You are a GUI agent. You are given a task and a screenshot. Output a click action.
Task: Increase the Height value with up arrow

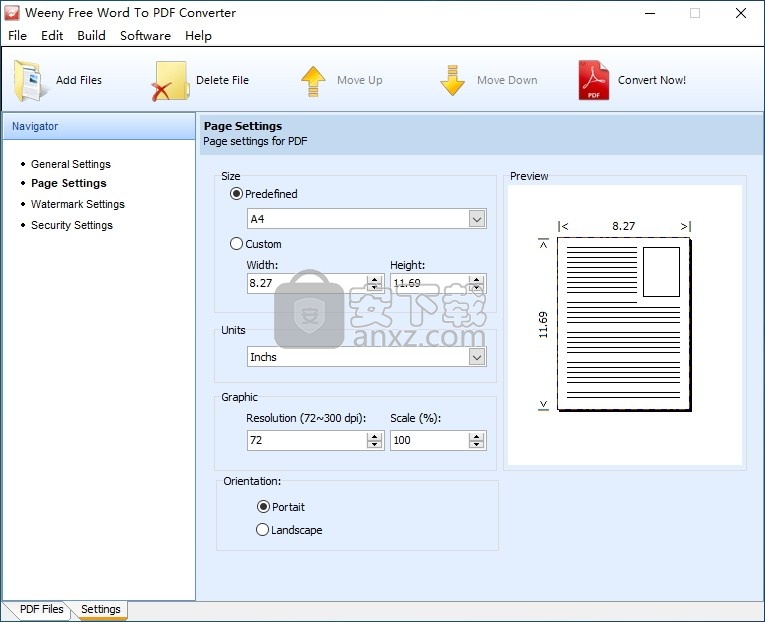pyautogui.click(x=476, y=280)
